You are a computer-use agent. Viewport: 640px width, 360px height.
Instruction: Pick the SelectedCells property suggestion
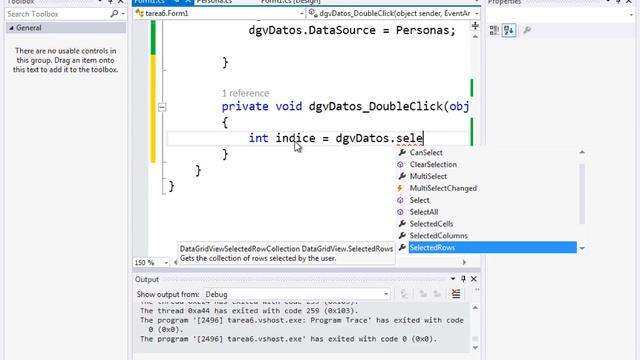tap(431, 224)
